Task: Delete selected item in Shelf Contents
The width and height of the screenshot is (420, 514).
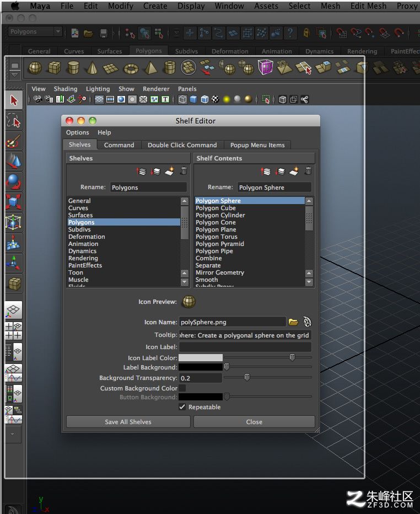Action: tap(308, 171)
